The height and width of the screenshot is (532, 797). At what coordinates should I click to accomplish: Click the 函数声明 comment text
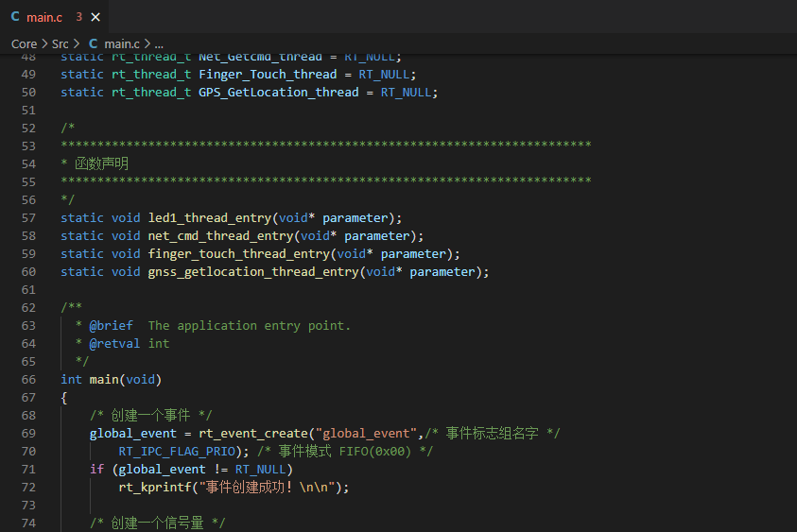point(102,163)
